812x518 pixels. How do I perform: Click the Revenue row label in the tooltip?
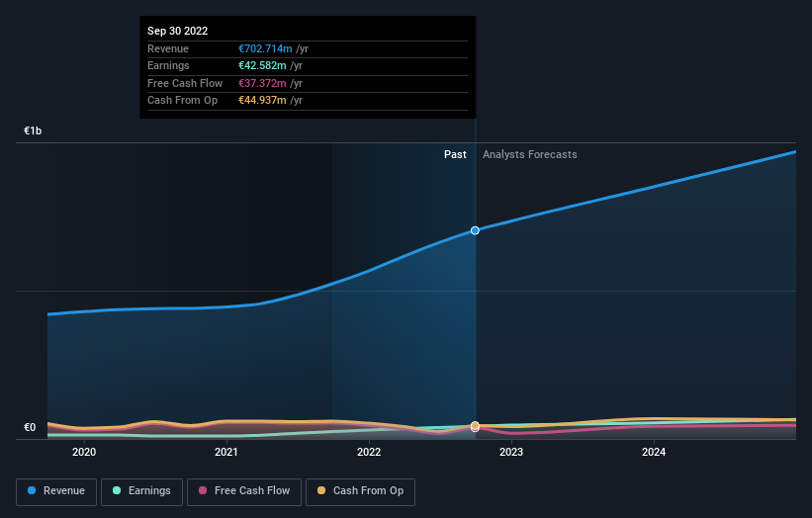(x=168, y=48)
